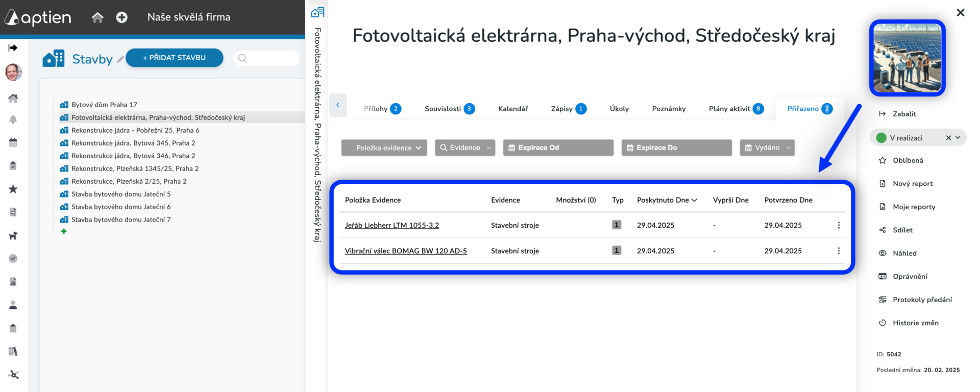980x392 pixels.
Task: Open the checkmark circle sidebar icon
Action: coord(13,258)
